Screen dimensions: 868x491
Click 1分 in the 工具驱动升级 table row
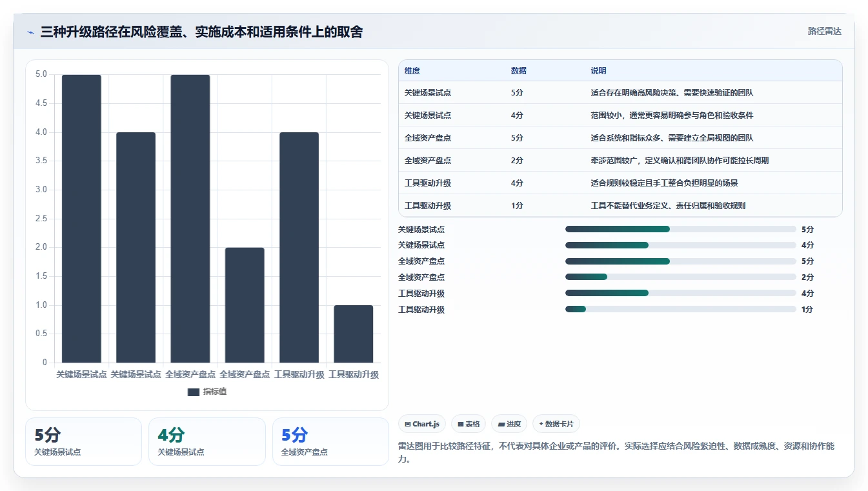[x=517, y=206]
